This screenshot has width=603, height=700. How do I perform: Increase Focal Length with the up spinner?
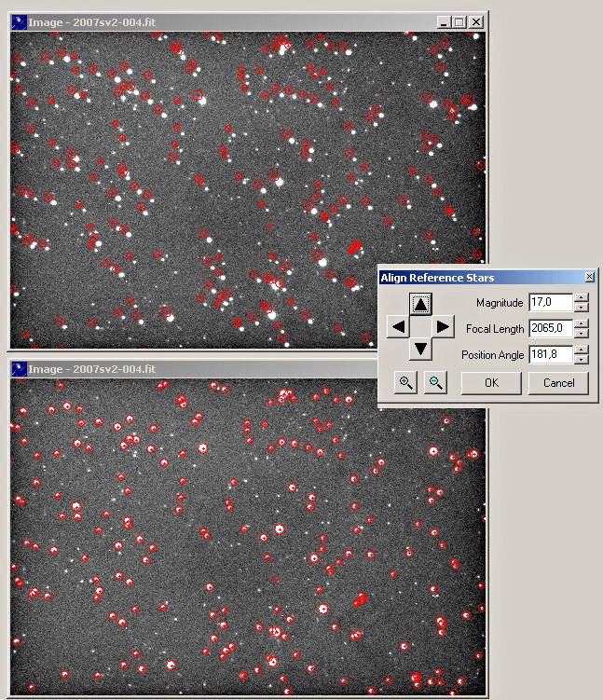(582, 324)
